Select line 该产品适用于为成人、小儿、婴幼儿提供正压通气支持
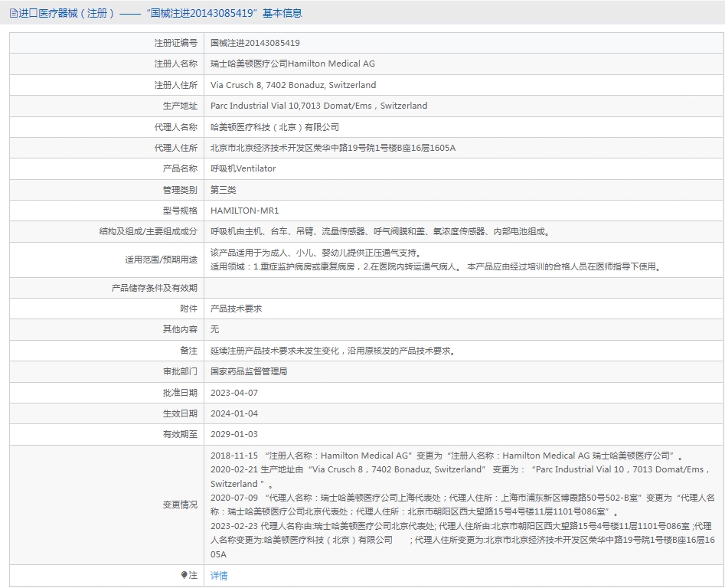 click(x=317, y=253)
